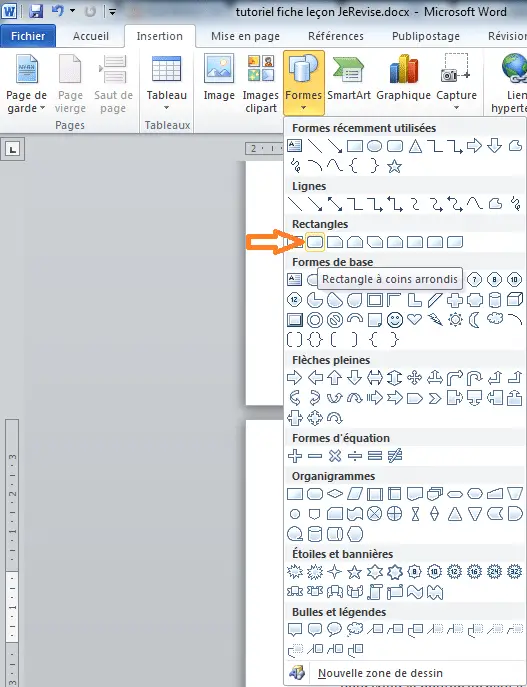Click the Save icon in quick access toolbar
Screen dimensions: 527x687
coord(36,11)
